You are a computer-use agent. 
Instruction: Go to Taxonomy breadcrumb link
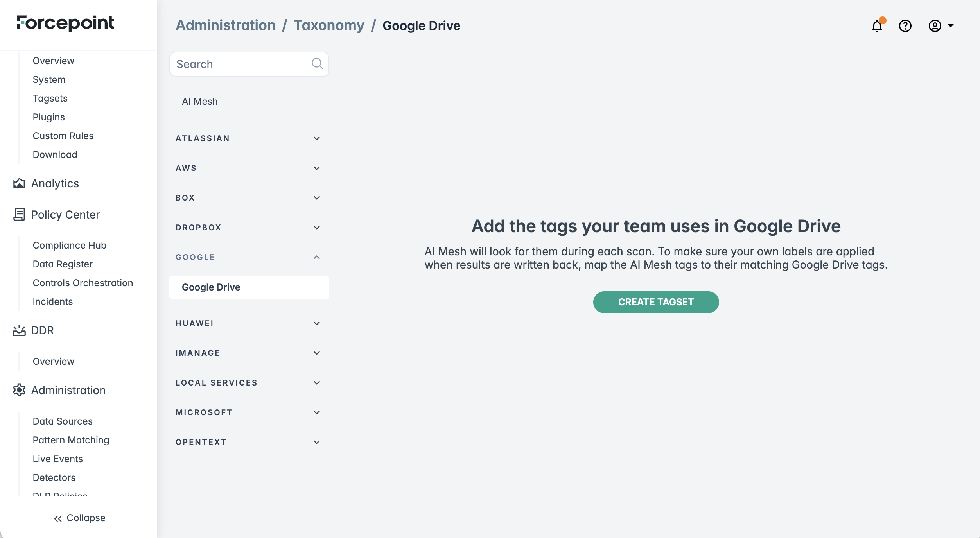(329, 25)
